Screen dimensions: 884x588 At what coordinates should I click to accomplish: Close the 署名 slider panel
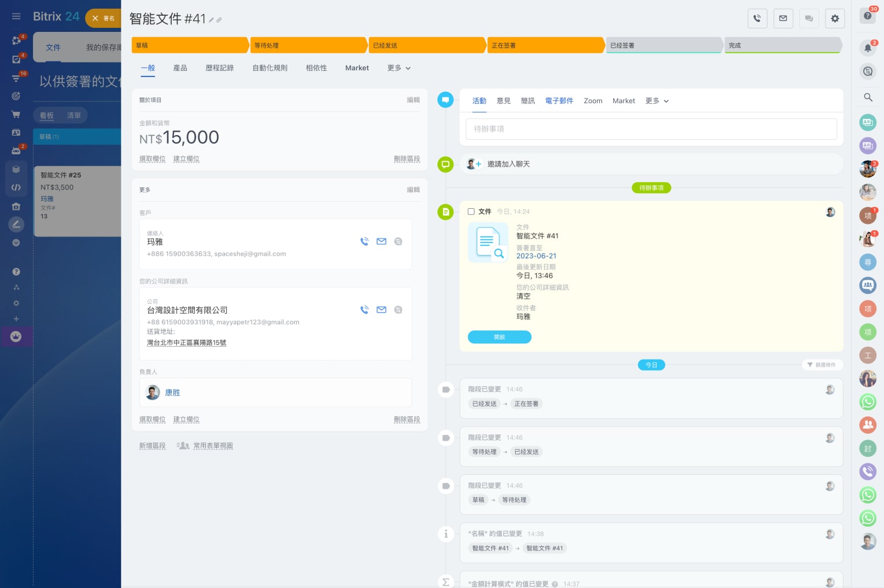point(95,19)
